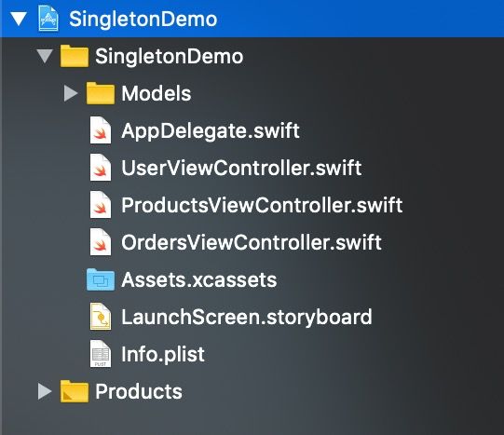Open UserViewController.swift file name
Screen dimensions: 504x435
tap(241, 168)
